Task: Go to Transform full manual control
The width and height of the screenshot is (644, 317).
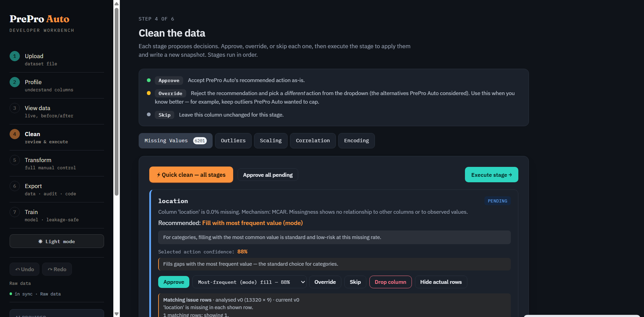Action: 57,163
